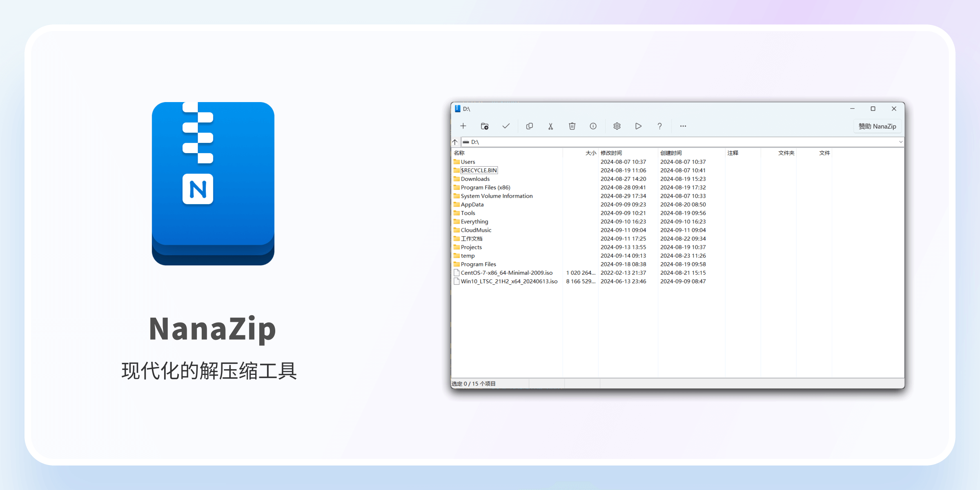
Task: Click the Add (plus) toolbar icon
Action: coord(463,126)
